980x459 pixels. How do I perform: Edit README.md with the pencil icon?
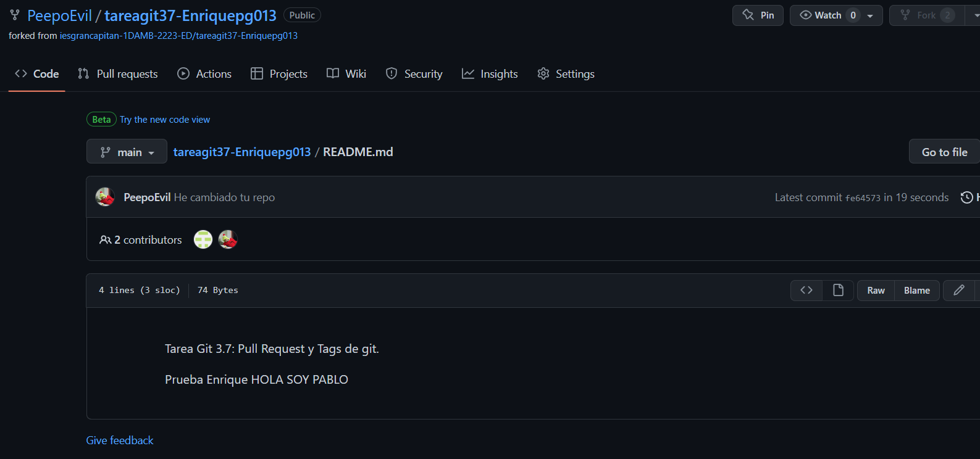(959, 290)
